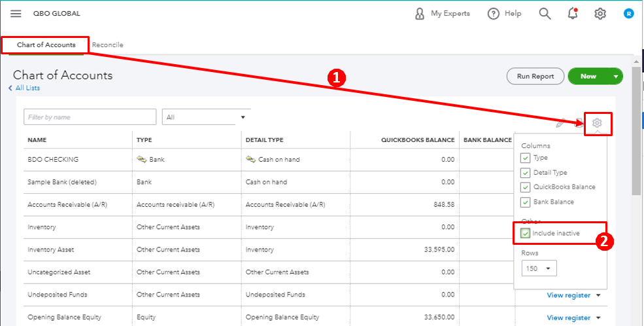This screenshot has width=644, height=326.
Task: Open the Rows 150 dropdown
Action: pos(539,268)
